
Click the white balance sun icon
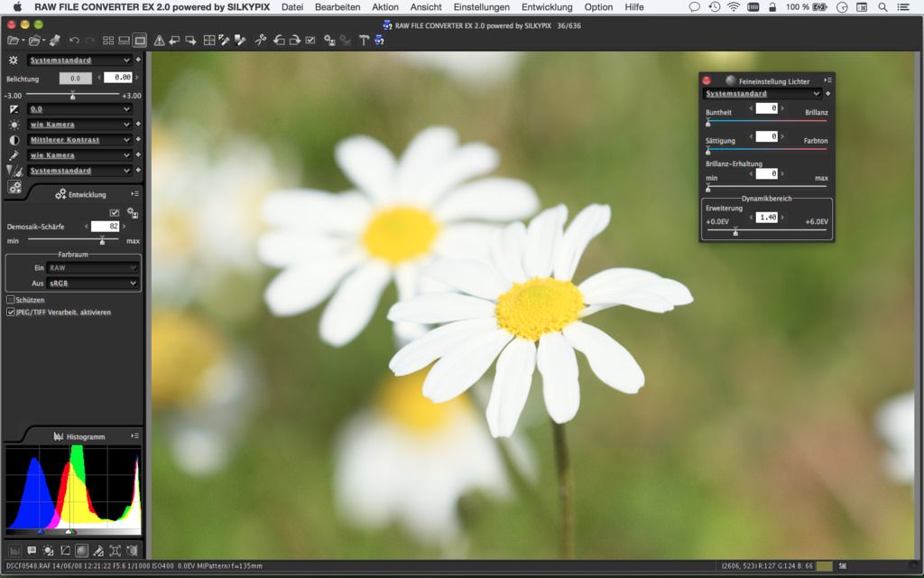14,125
